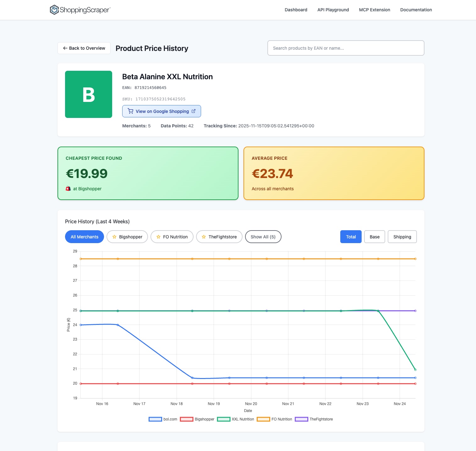Switch chart to Total price view
The image size is (476, 451).
tap(351, 237)
